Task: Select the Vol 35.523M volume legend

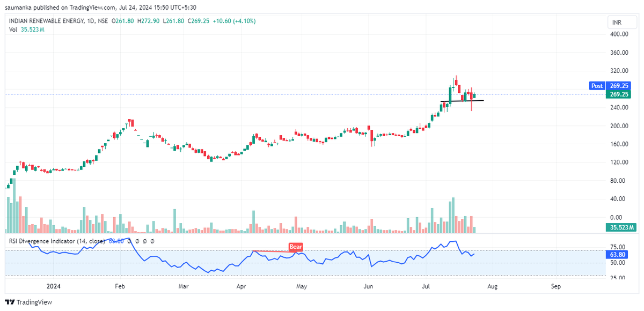Action: coord(26,29)
